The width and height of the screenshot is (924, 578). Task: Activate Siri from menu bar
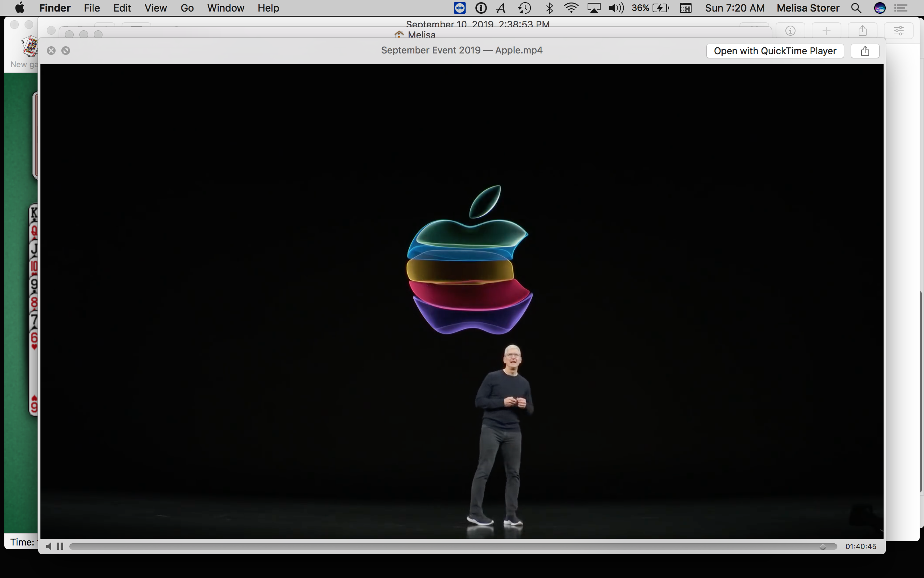tap(880, 8)
